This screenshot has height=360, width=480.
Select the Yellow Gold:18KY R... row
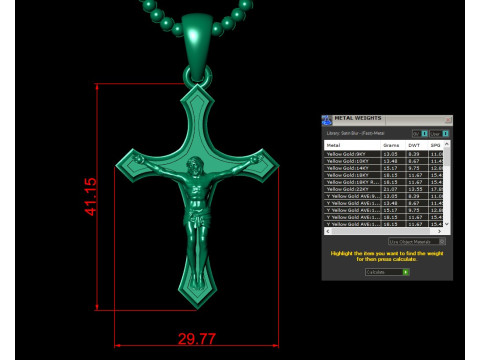pos(384,182)
